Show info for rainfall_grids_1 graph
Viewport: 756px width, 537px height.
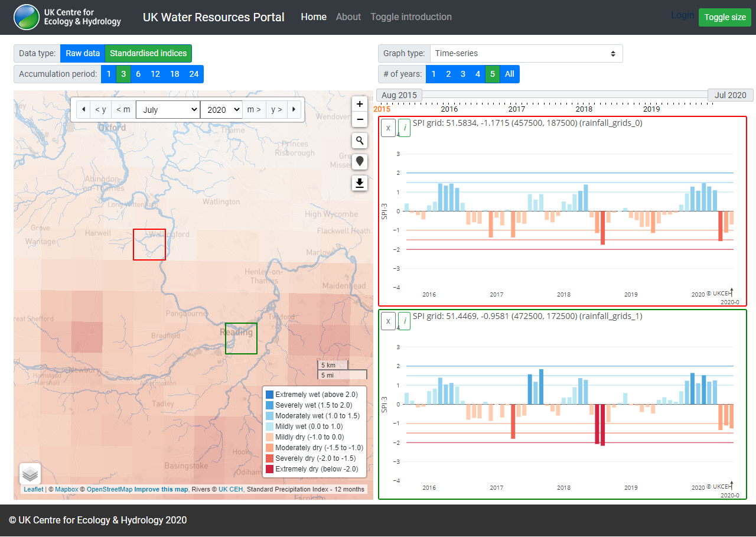pyautogui.click(x=404, y=321)
